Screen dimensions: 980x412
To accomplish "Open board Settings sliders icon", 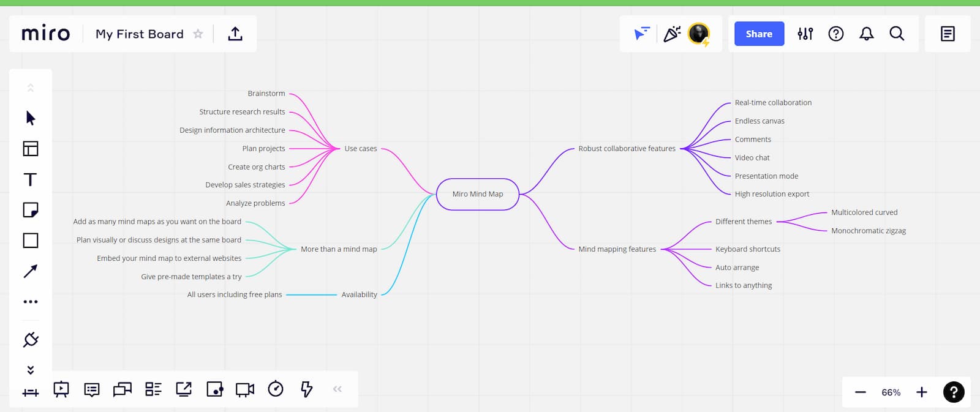I will (x=805, y=34).
